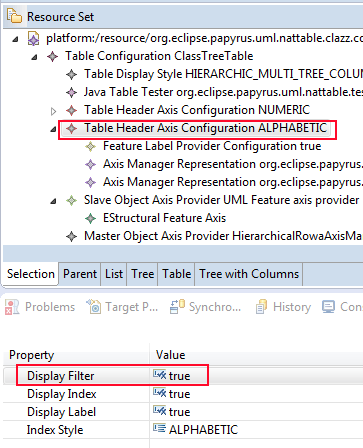Click the Display Filter property name

[61, 376]
